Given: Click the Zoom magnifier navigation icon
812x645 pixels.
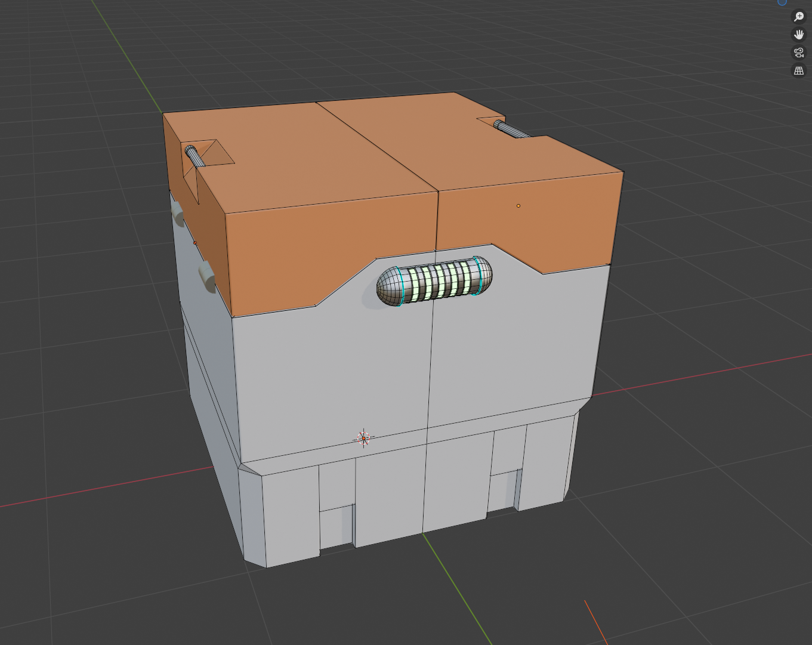Looking at the screenshot, I should point(798,17).
